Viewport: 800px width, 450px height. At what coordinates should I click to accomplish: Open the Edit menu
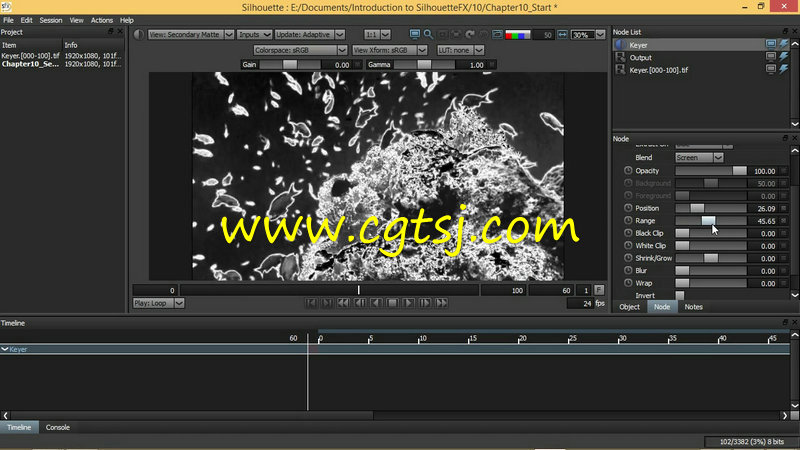pyautogui.click(x=27, y=20)
